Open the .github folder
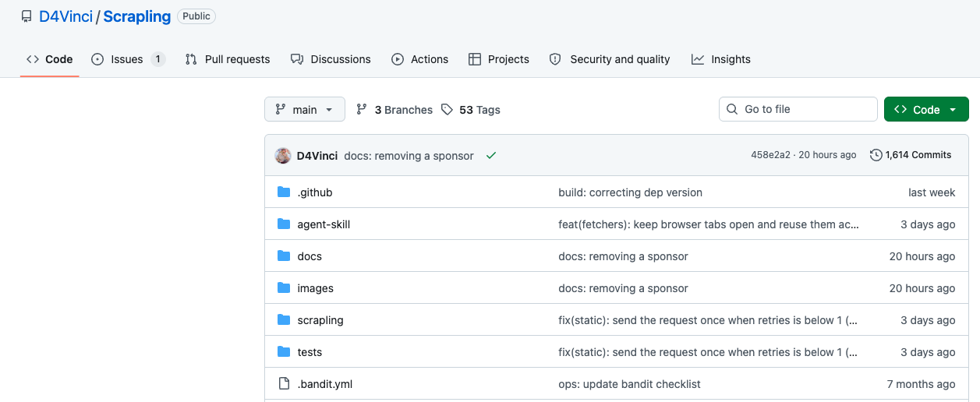 (x=315, y=192)
